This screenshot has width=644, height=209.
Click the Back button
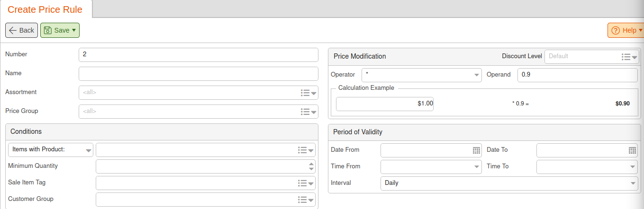[x=21, y=30]
